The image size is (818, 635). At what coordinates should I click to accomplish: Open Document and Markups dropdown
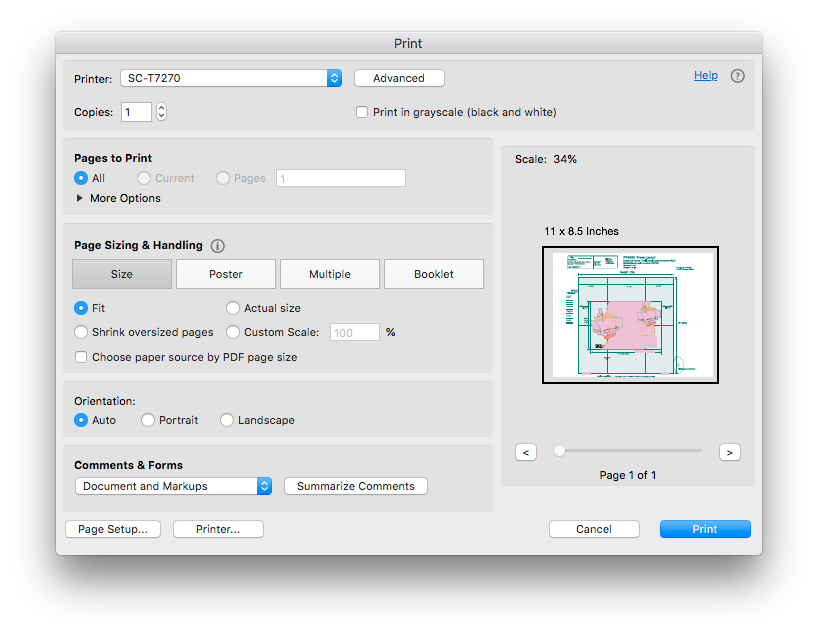click(173, 486)
